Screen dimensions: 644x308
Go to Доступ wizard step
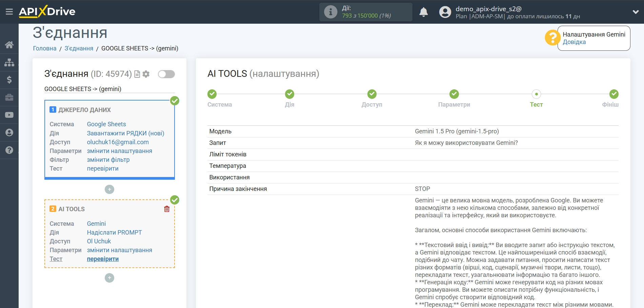(x=372, y=94)
